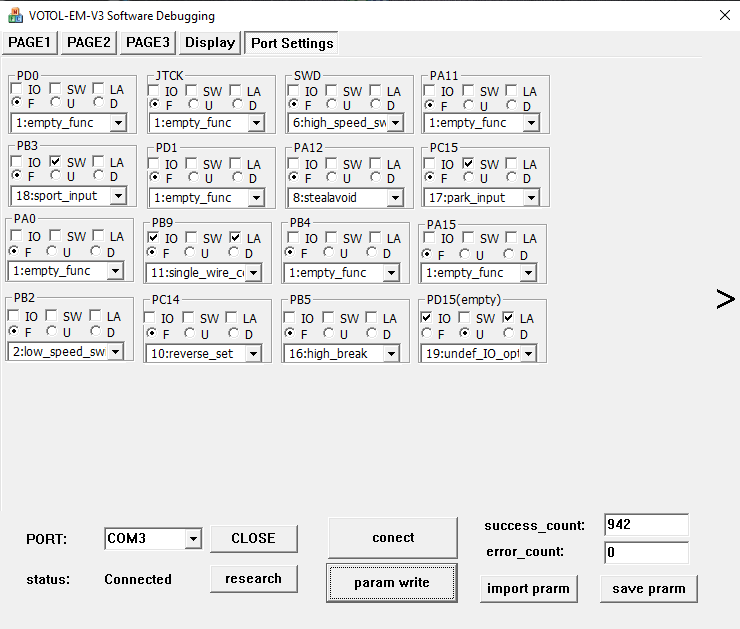Open the SWD function dropdown
Image resolution: width=740 pixels, height=629 pixels.
point(393,123)
